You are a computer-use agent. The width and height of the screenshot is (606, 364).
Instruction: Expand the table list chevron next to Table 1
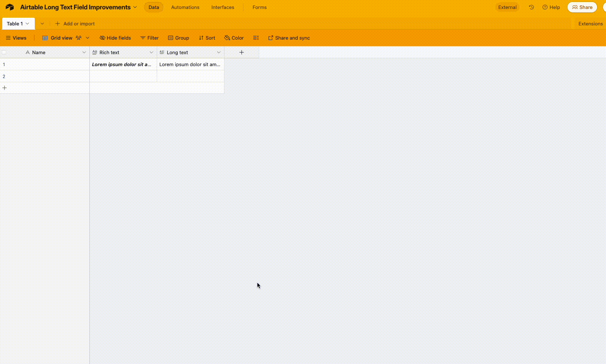(42, 24)
